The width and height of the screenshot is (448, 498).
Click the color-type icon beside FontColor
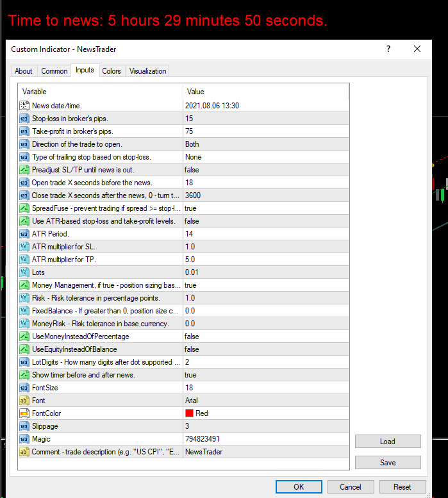(x=24, y=413)
